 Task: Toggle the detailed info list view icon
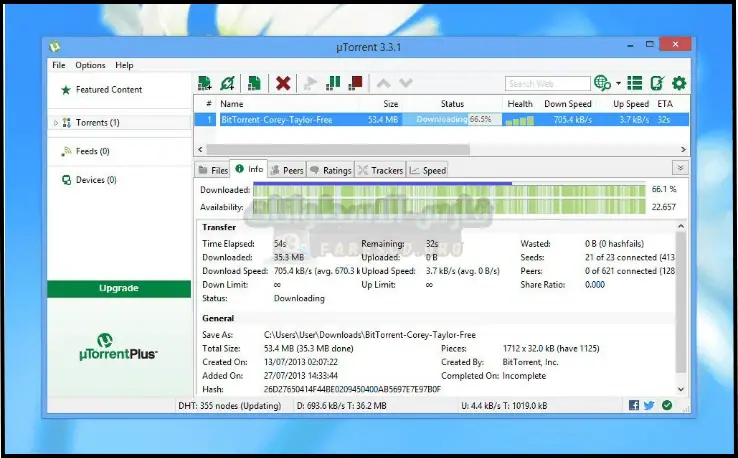click(636, 83)
